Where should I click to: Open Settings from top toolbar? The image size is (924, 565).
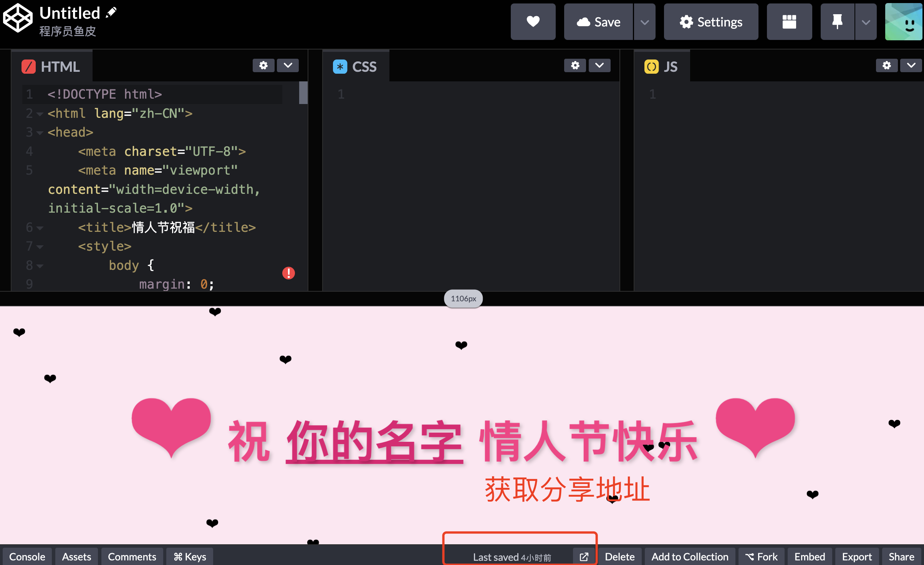(712, 22)
